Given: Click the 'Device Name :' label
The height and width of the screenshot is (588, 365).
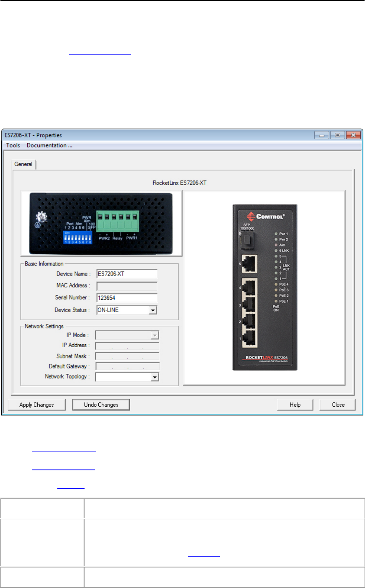Looking at the screenshot, I should pos(73,274).
